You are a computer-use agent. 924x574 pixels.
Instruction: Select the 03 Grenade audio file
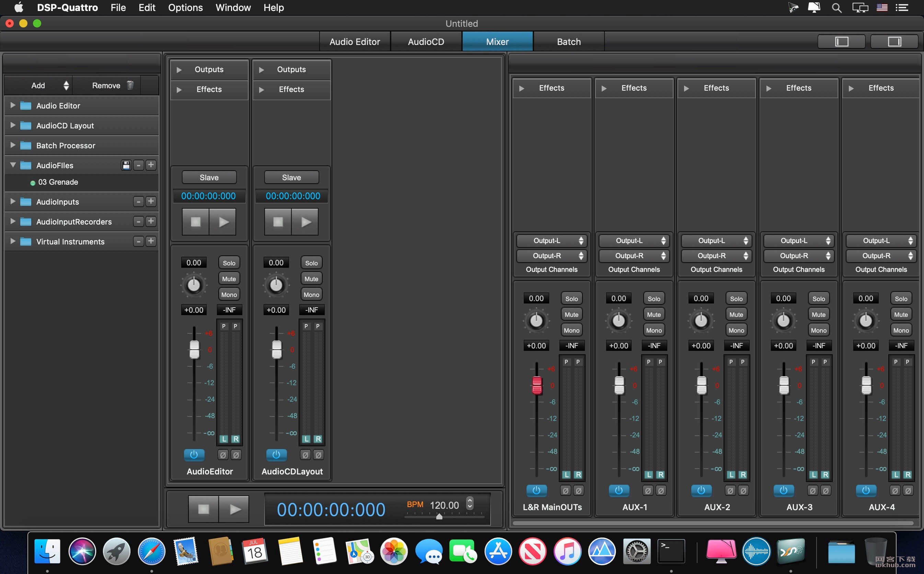tap(58, 182)
